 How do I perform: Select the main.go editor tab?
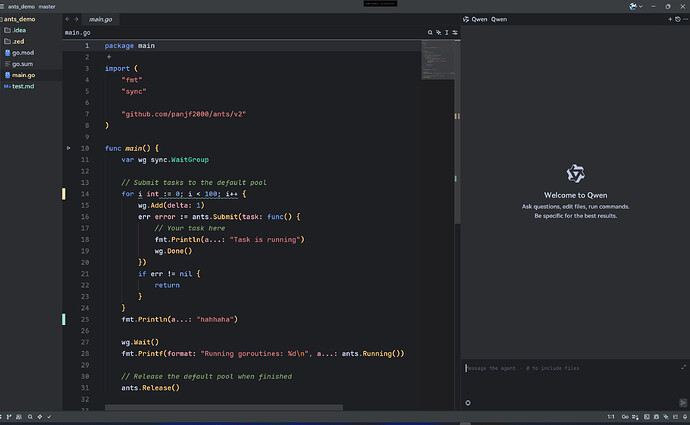coord(100,19)
